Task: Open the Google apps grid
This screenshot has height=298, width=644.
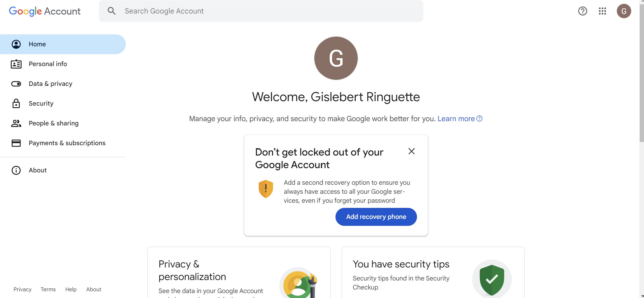Action: point(602,11)
